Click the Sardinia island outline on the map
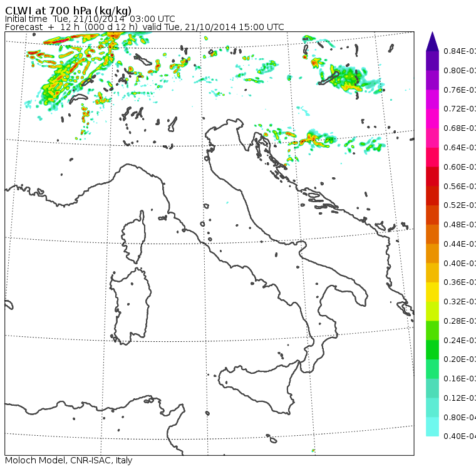Screen dimensions: 476x469 point(130,306)
